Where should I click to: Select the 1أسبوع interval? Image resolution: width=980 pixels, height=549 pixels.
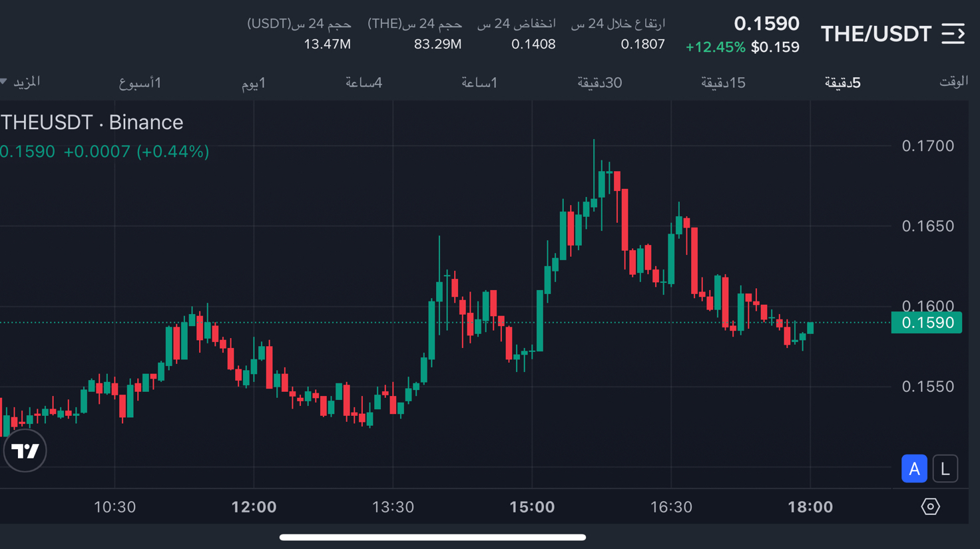pos(140,83)
